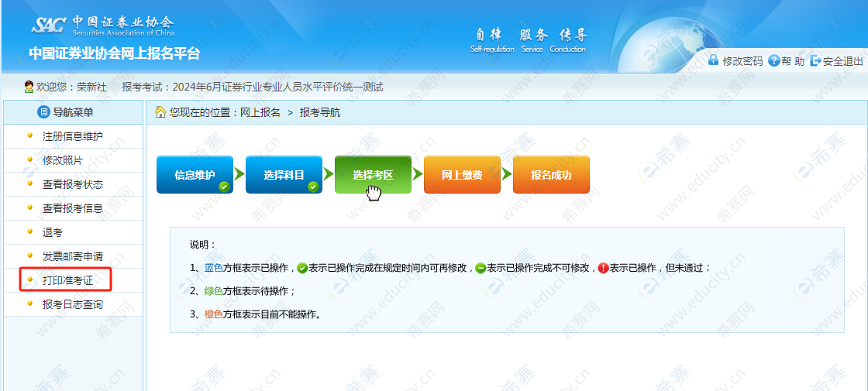Click the blue word 蓝色 in the notes
This screenshot has height=391, width=868.
click(x=214, y=268)
